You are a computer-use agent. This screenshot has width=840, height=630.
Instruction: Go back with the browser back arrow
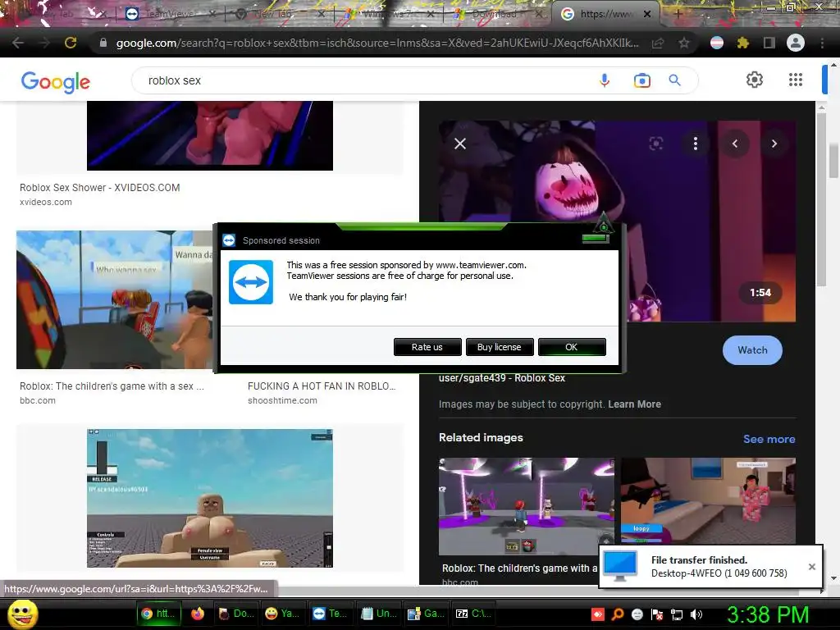18,43
